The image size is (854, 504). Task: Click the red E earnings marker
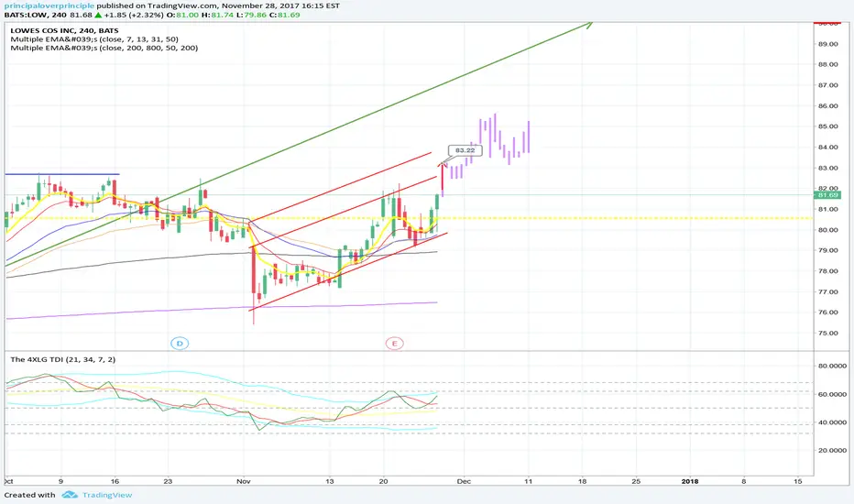[394, 344]
